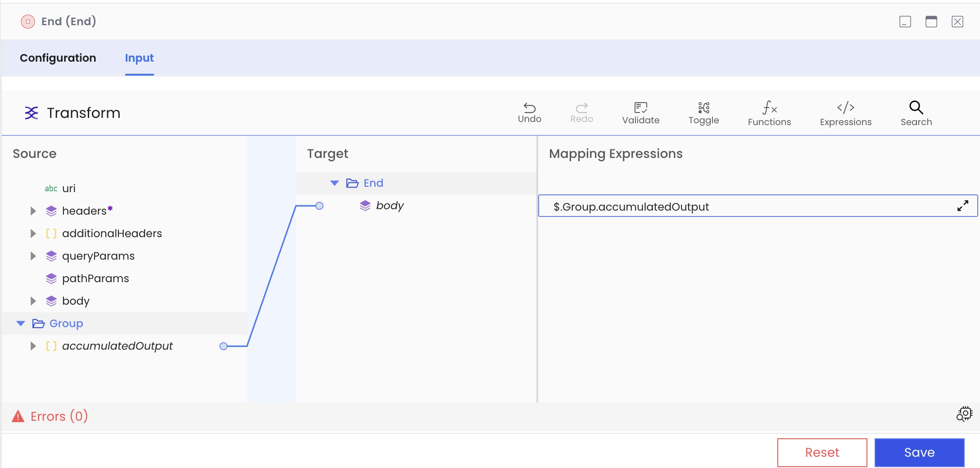Screen dimensions: 980x468
Task: Click the Search magnifier icon
Action: pyautogui.click(x=916, y=108)
